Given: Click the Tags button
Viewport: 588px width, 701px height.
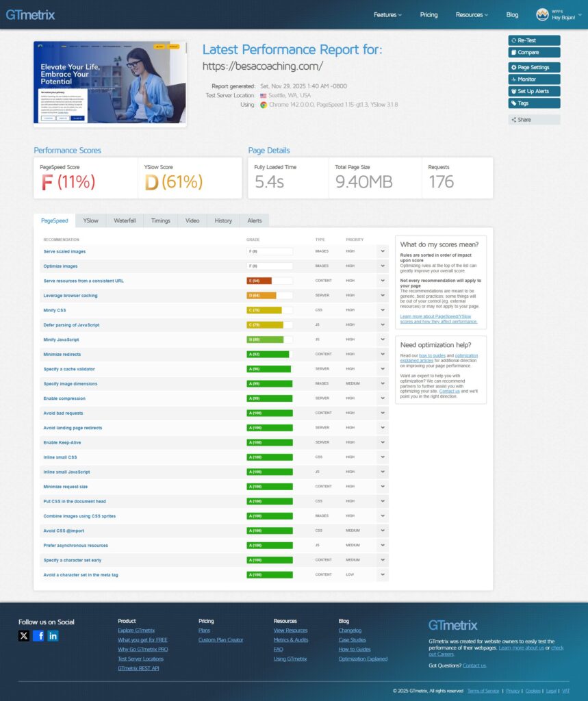Looking at the screenshot, I should [x=534, y=103].
